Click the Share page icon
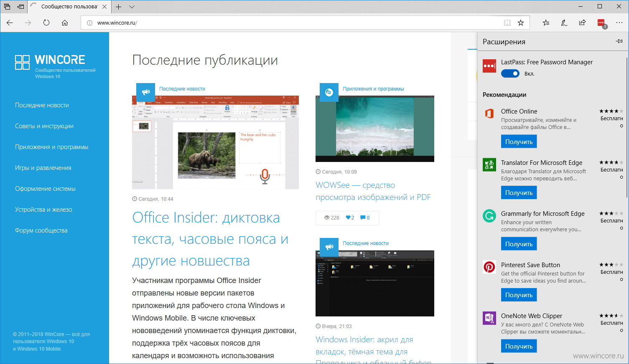This screenshot has width=629, height=364. [x=582, y=23]
